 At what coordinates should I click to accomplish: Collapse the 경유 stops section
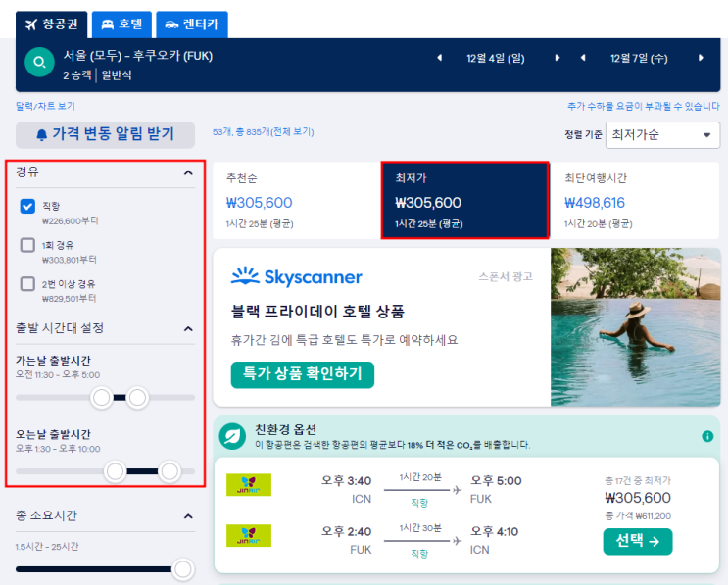[x=188, y=172]
